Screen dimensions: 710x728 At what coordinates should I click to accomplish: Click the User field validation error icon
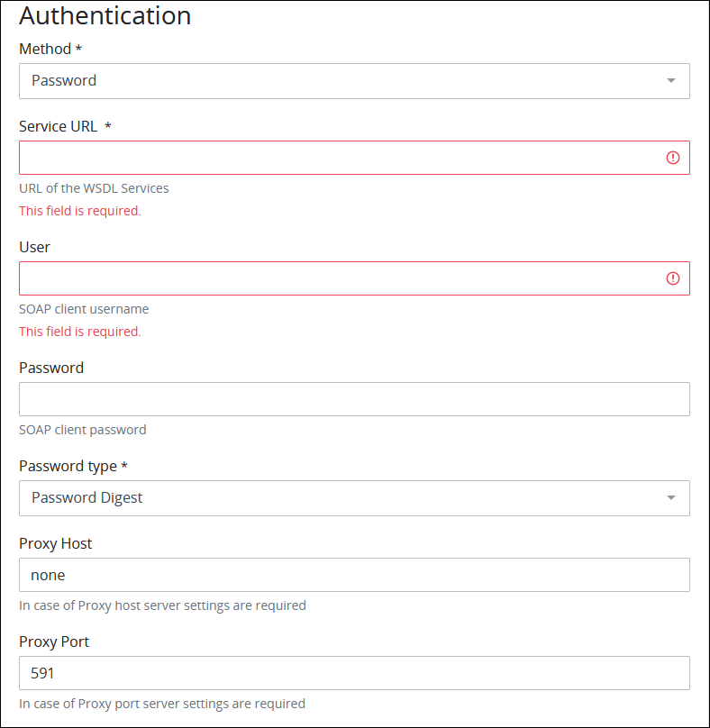coord(672,278)
